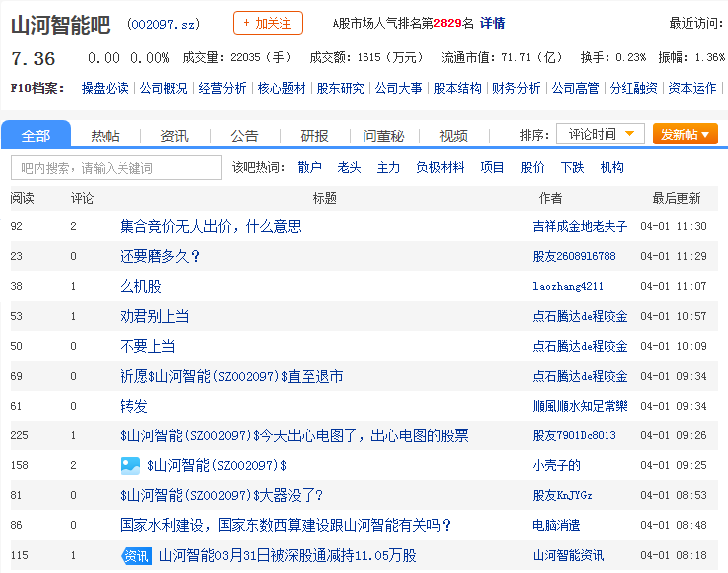Open post 集合竞价无人出价，什么意思
Viewport: 728px width, 573px height.
(x=210, y=226)
